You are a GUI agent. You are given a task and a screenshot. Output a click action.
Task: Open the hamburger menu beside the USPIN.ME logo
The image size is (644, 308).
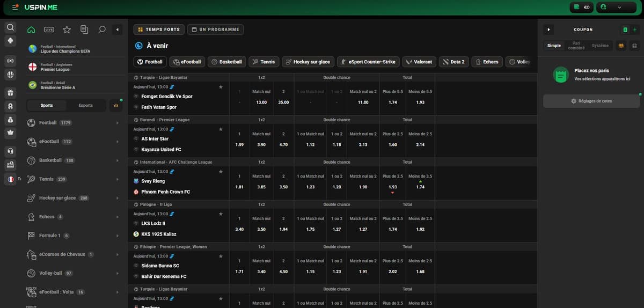tap(14, 8)
